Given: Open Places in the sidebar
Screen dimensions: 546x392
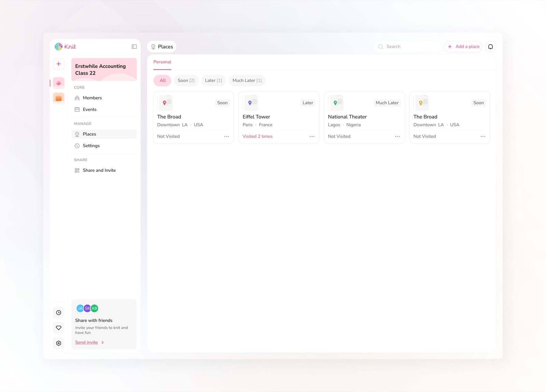Looking at the screenshot, I should click(x=104, y=134).
